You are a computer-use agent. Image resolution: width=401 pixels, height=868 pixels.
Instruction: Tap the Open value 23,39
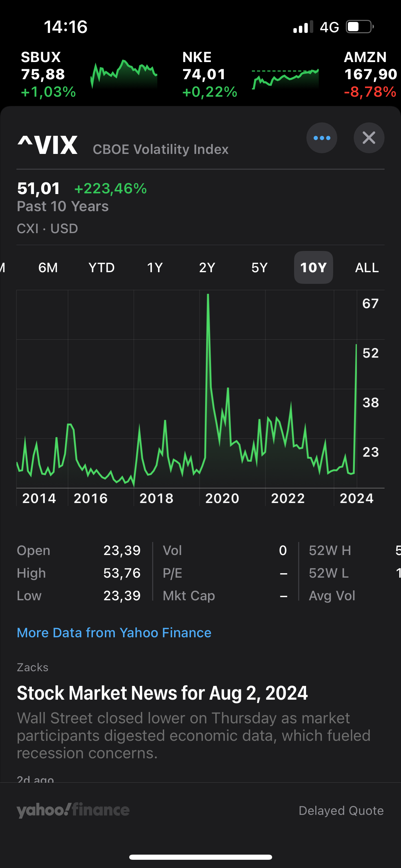[122, 550]
